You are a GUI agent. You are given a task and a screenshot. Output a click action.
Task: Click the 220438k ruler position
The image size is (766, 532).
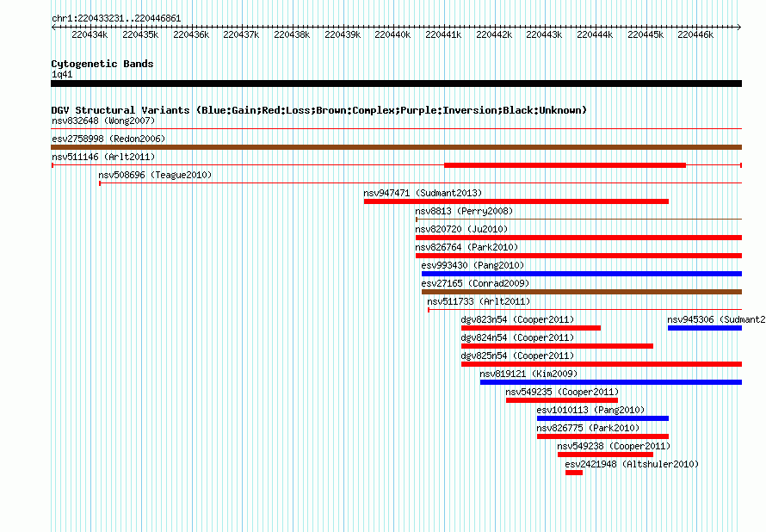[x=292, y=34]
